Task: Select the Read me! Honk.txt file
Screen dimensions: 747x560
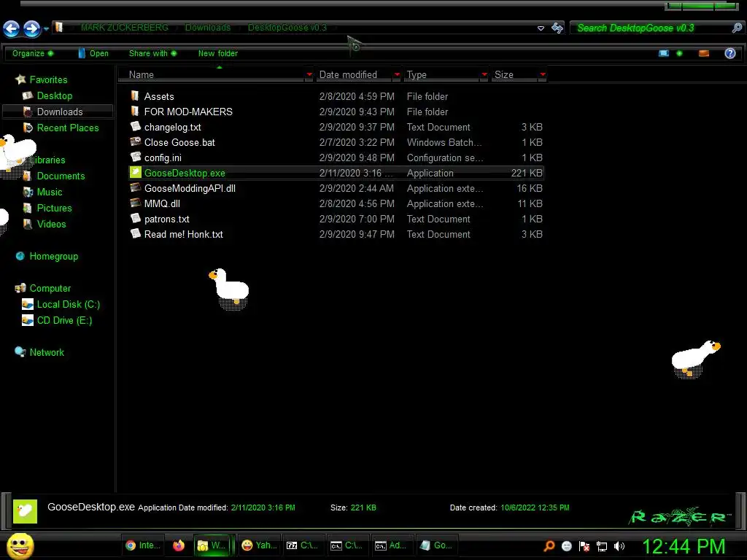Action: tap(337, 234)
